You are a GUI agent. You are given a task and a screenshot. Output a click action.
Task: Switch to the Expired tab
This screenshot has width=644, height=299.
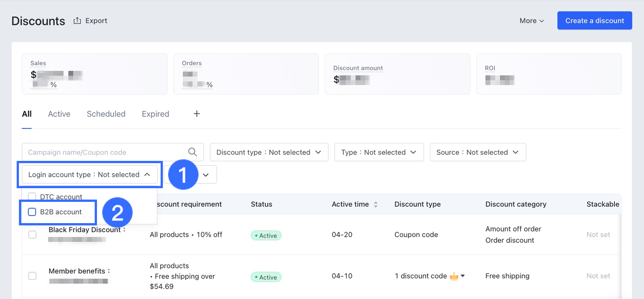pos(155,114)
